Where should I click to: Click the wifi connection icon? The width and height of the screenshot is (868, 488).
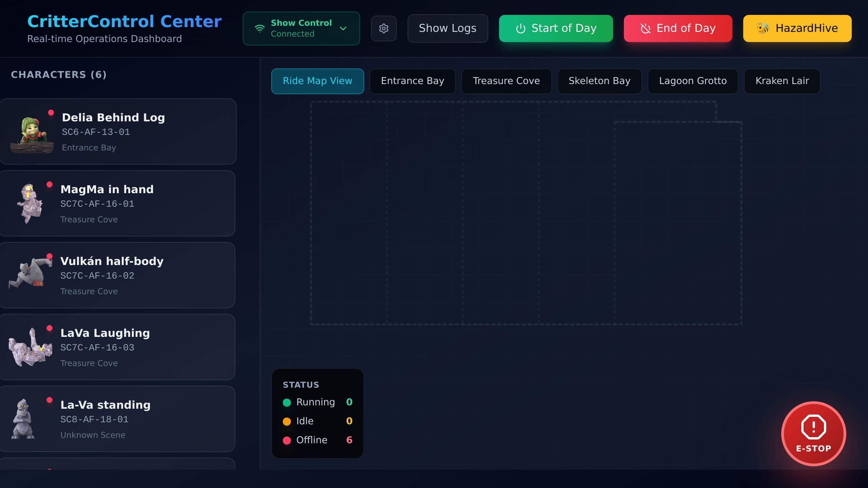(259, 28)
